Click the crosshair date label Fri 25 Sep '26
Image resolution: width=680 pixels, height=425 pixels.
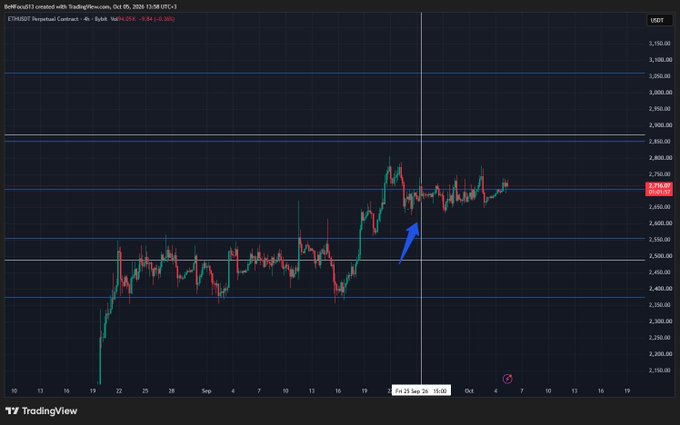click(x=421, y=391)
